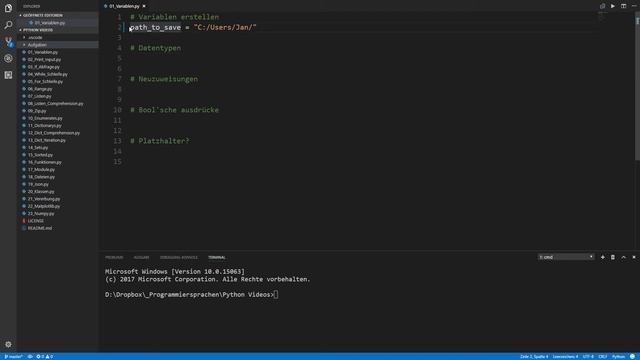The height and width of the screenshot is (360, 640).
Task: Click the Zeile/Spalte cursor position in status bar
Action: click(534, 357)
